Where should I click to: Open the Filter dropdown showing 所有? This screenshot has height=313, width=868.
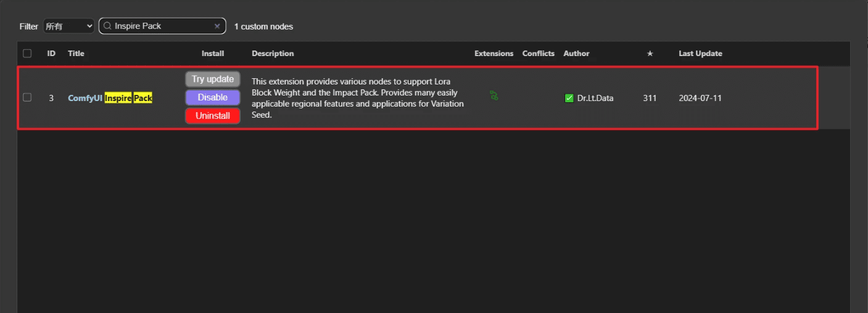point(68,26)
